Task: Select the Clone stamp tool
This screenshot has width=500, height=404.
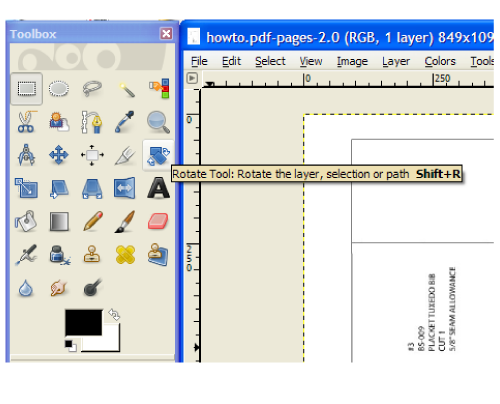Action: tap(92, 255)
